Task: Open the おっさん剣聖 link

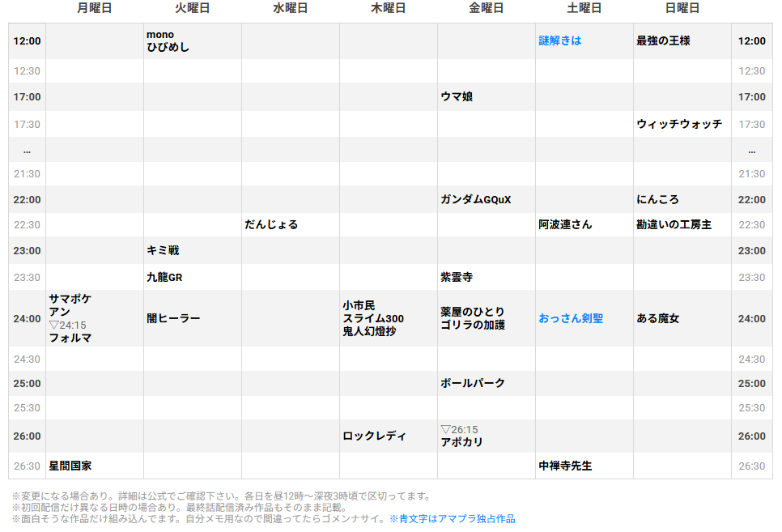Action: (x=571, y=318)
